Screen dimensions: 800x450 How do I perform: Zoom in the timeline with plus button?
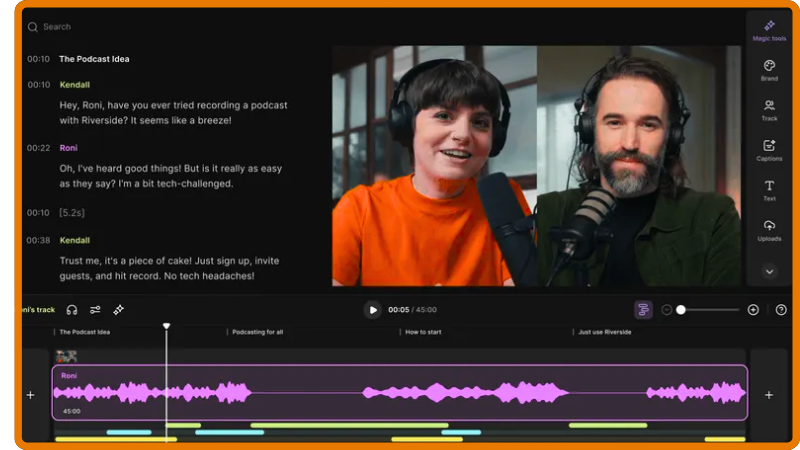[753, 310]
